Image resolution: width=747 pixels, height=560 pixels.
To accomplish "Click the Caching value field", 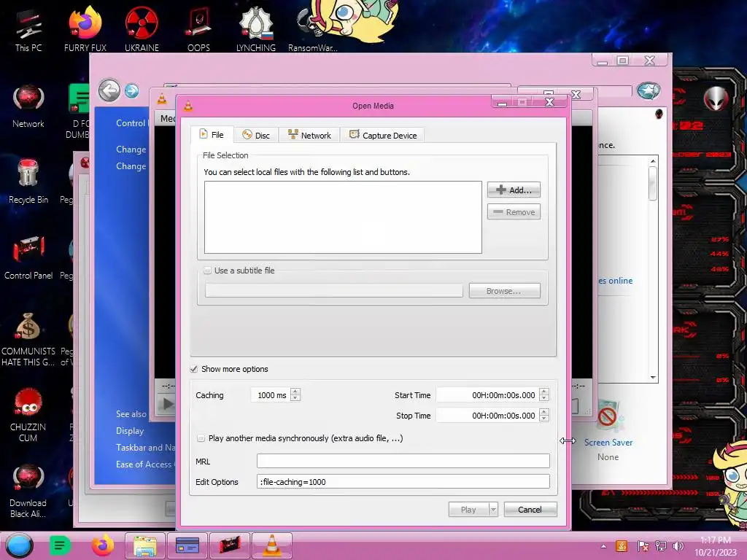I will [x=270, y=394].
